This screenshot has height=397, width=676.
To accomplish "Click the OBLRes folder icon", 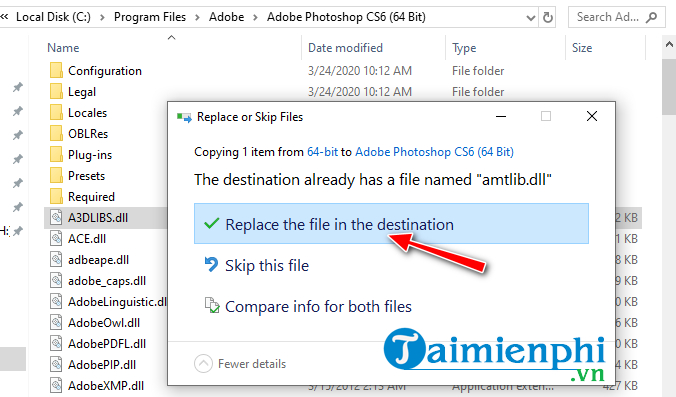I will (56, 134).
